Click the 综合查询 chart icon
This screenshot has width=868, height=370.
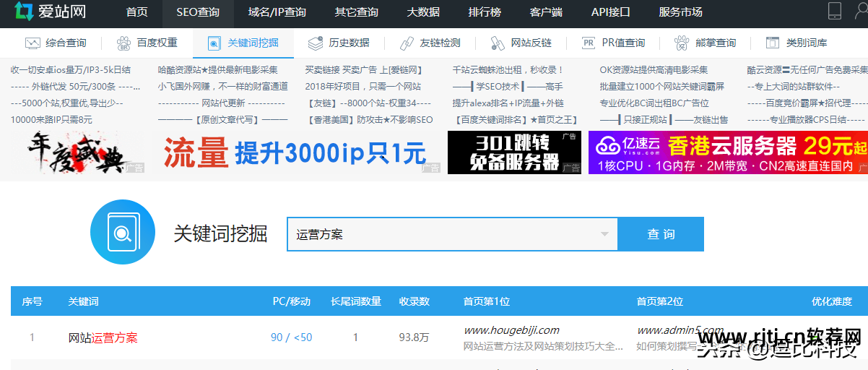(x=32, y=43)
